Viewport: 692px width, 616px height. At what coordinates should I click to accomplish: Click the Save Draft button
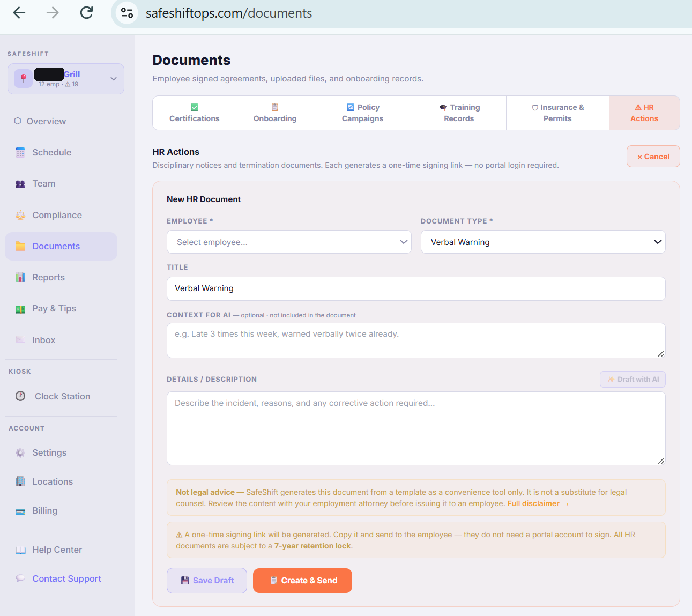point(207,581)
